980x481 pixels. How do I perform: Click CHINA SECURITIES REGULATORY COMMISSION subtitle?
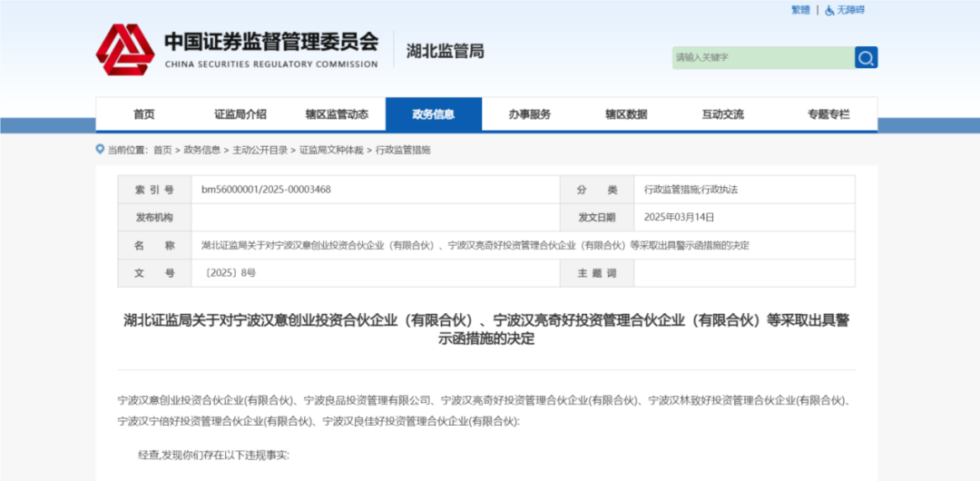271,64
